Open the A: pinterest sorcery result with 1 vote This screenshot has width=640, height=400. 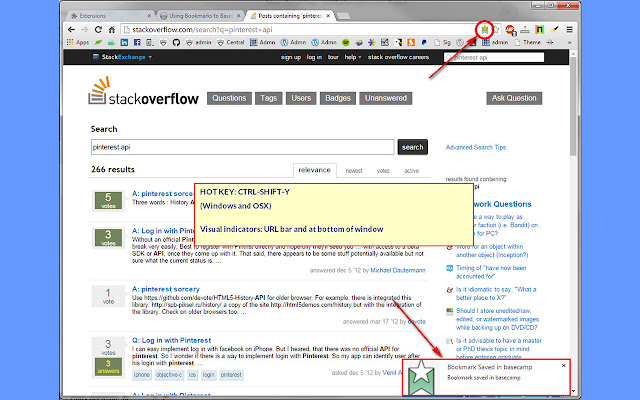pyautogui.click(x=166, y=289)
